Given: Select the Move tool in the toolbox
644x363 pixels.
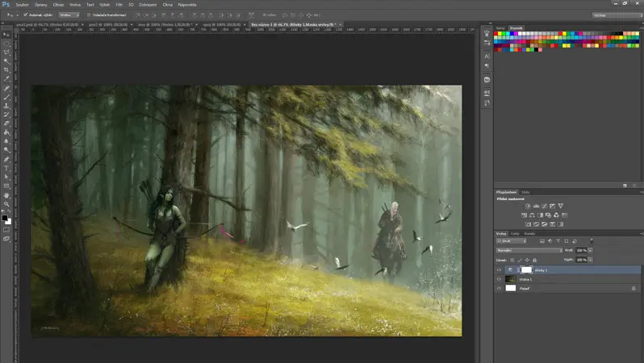Looking at the screenshot, I should 6,35.
